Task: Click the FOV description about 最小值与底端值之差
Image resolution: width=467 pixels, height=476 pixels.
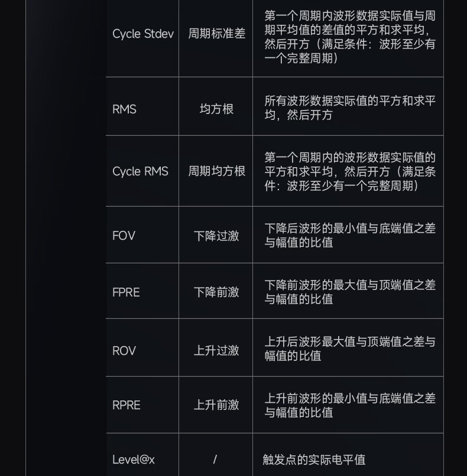Action: click(349, 235)
